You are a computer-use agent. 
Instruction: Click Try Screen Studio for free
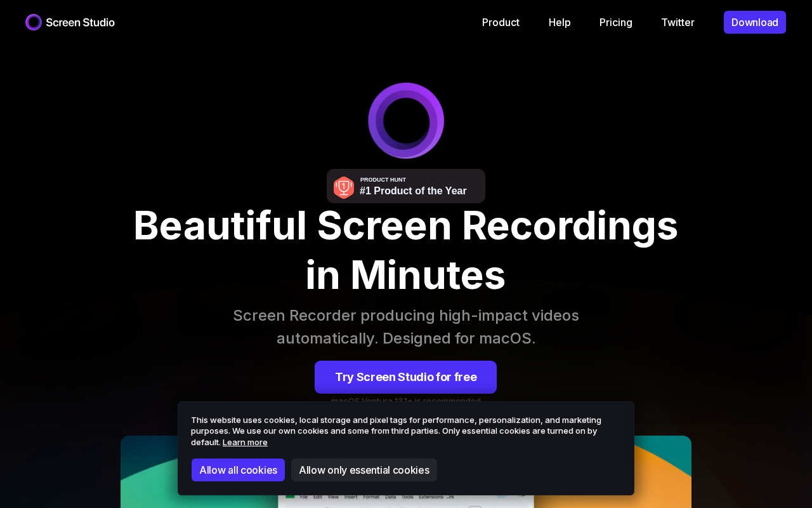click(x=405, y=377)
